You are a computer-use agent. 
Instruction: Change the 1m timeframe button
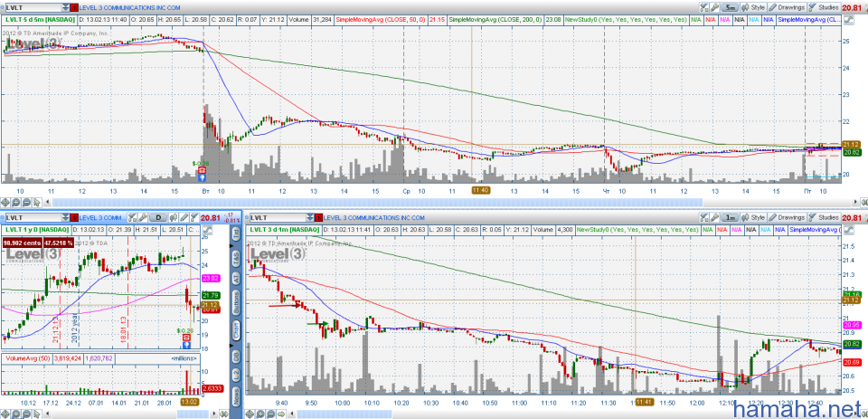(730, 218)
